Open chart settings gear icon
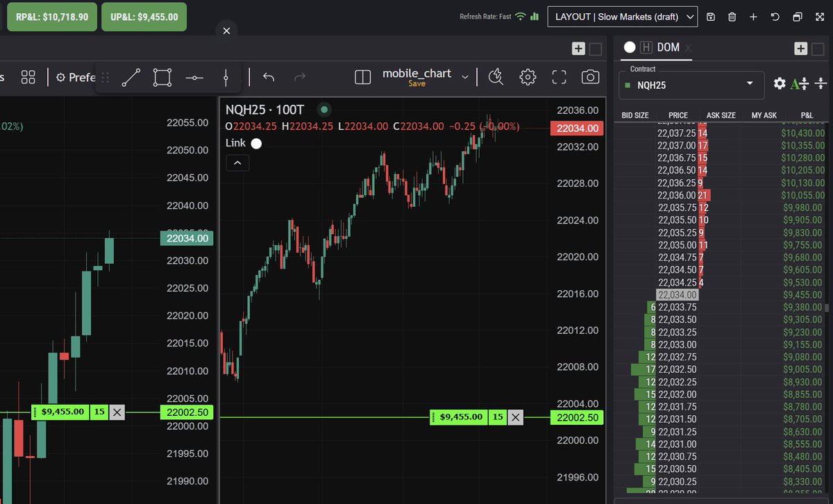This screenshot has height=504, width=833. [x=528, y=77]
